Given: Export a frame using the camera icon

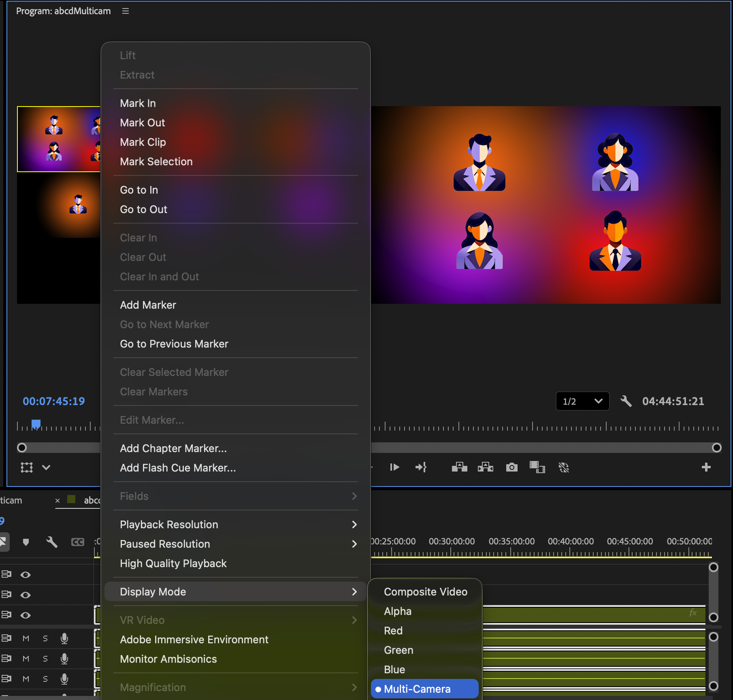Looking at the screenshot, I should (511, 467).
